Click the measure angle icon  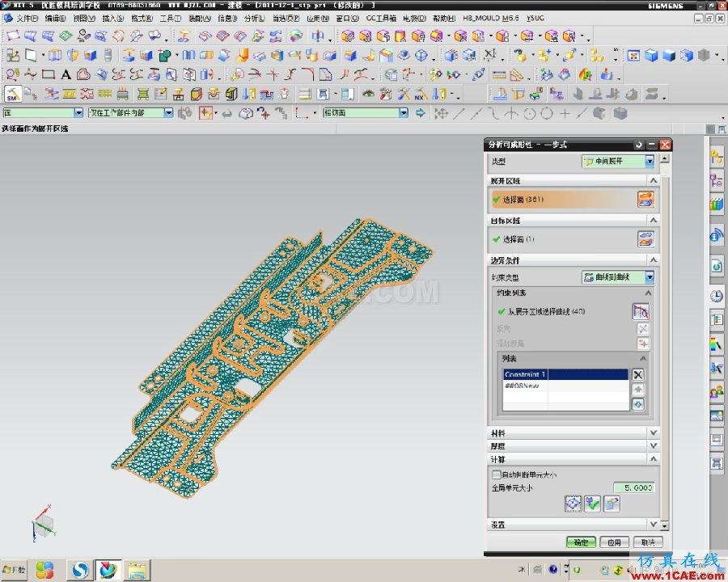(x=517, y=74)
